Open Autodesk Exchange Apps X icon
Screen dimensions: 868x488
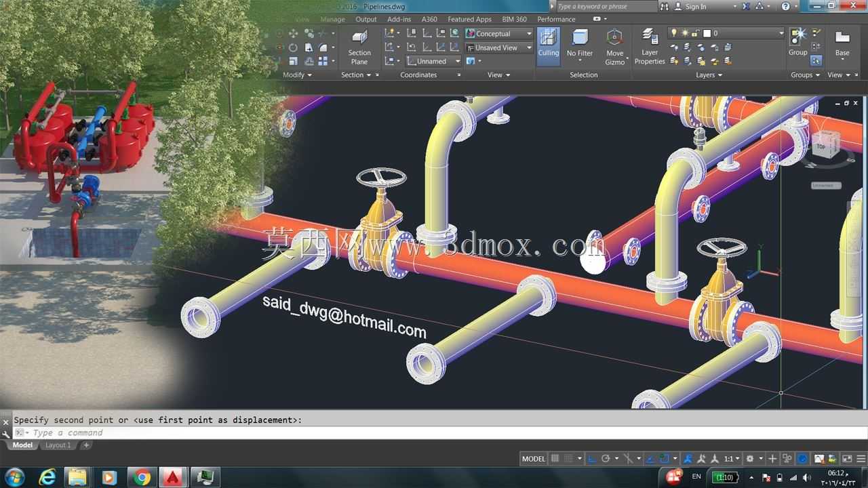pyautogui.click(x=747, y=6)
